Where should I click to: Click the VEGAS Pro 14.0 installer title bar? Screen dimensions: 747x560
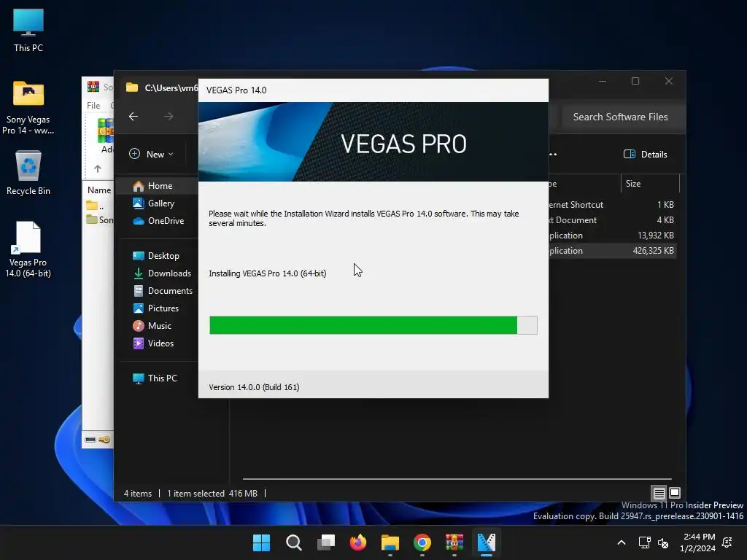(x=373, y=90)
